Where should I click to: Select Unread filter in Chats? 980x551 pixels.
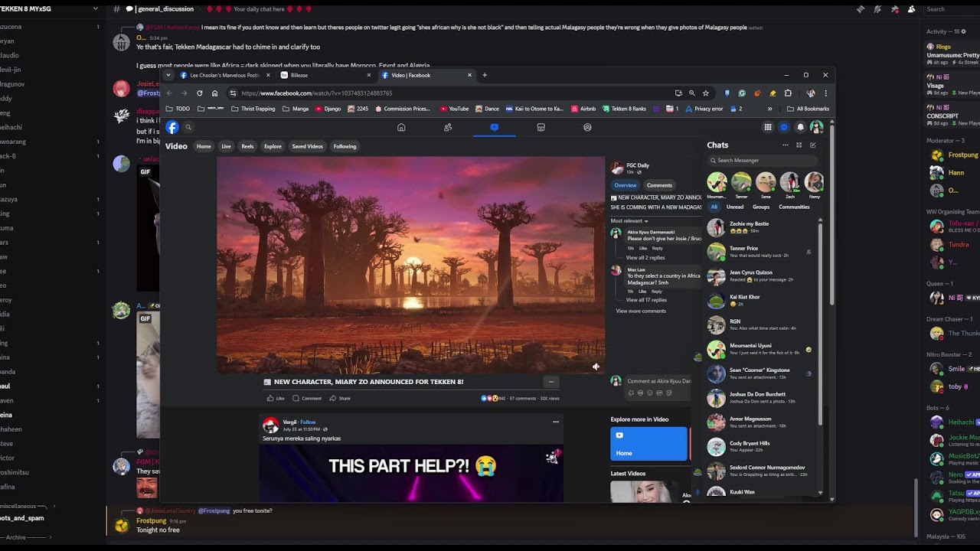tap(735, 207)
